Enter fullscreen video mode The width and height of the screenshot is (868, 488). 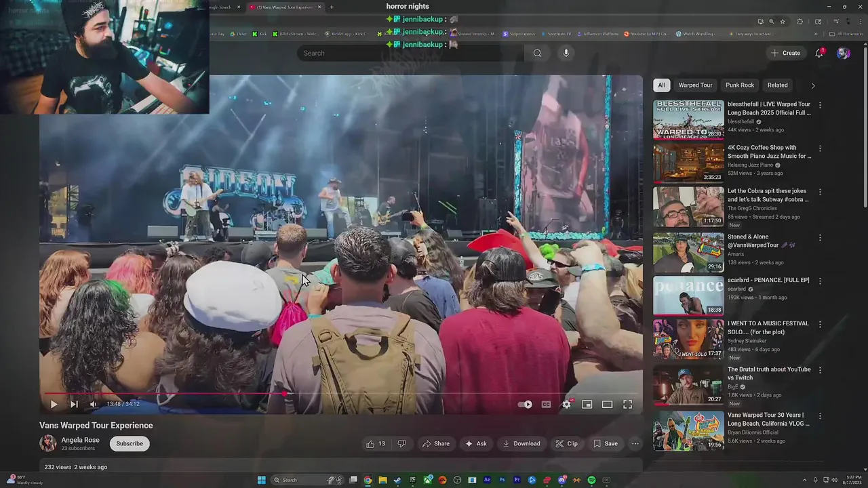628,404
